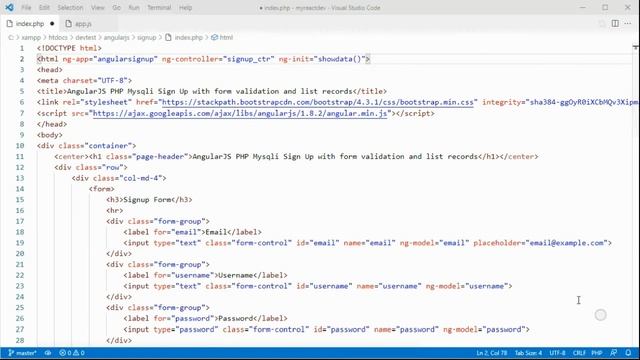The image size is (640, 360).
Task: Open the Terminal menu
Action: pos(159,8)
